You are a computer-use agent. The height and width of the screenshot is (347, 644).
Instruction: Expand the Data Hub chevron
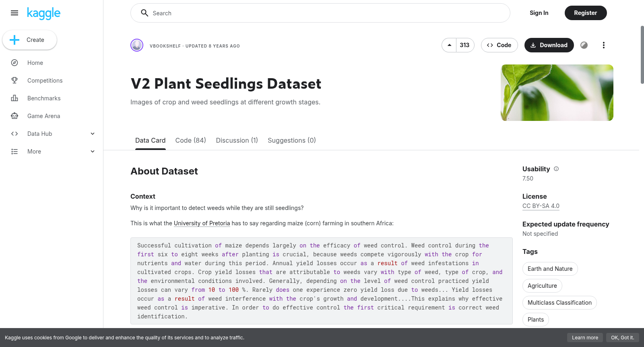tap(93, 134)
